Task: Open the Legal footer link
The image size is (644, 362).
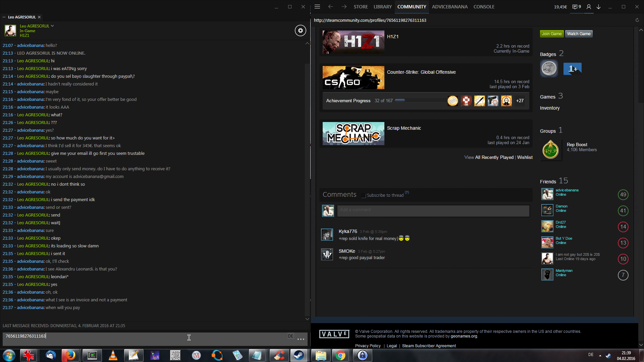Action: [x=391, y=346]
